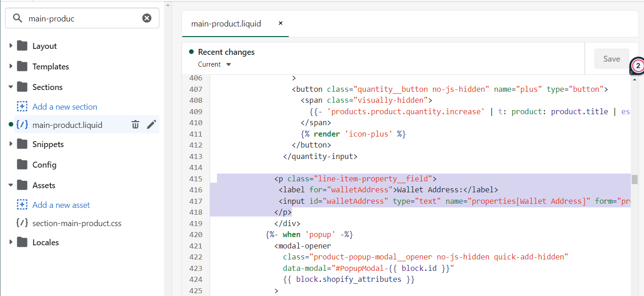Open the circular badge showing 2
Viewport: 644px width, 296px height.
(638, 66)
